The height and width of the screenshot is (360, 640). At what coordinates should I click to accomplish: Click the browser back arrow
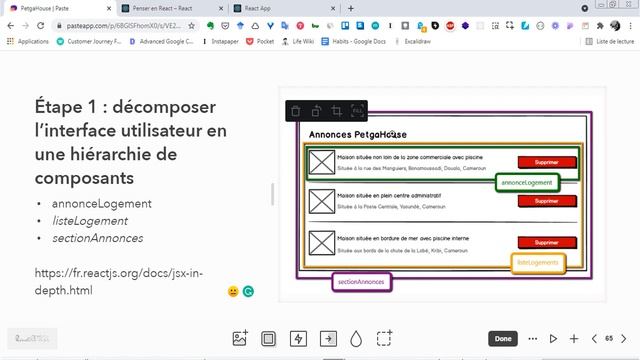[x=11, y=26]
